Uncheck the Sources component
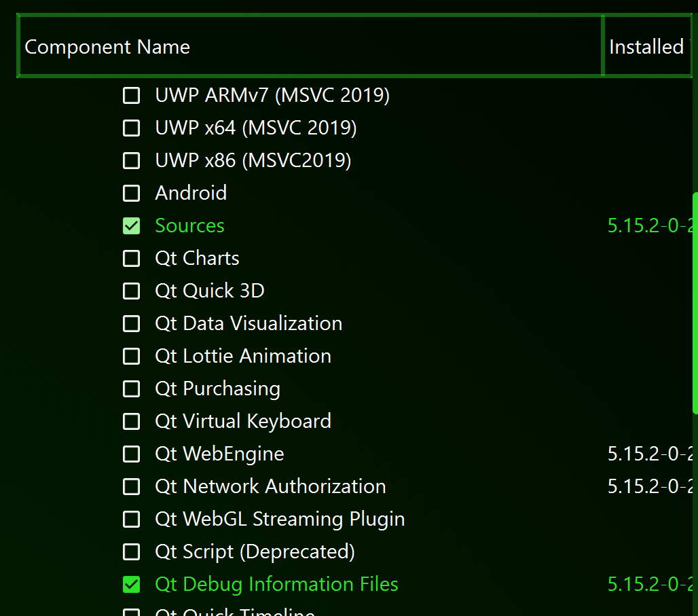Image resolution: width=698 pixels, height=616 pixels. pyautogui.click(x=131, y=225)
